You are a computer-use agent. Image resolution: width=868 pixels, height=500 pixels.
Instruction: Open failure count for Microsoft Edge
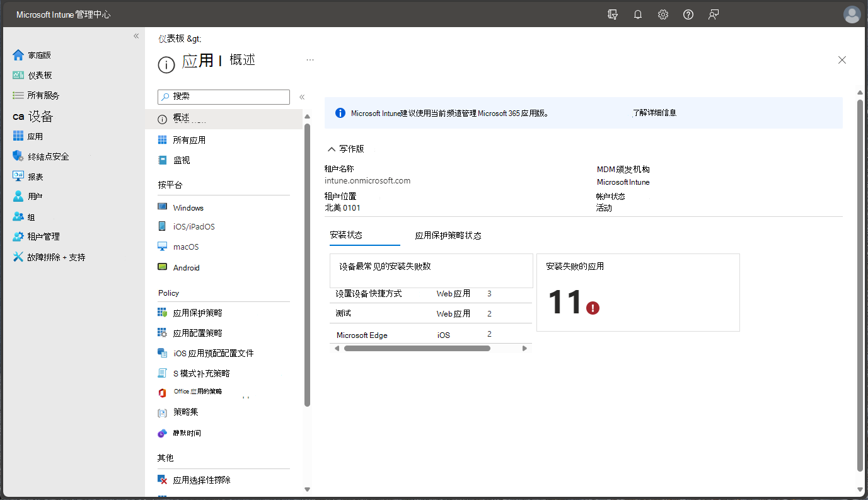point(489,334)
